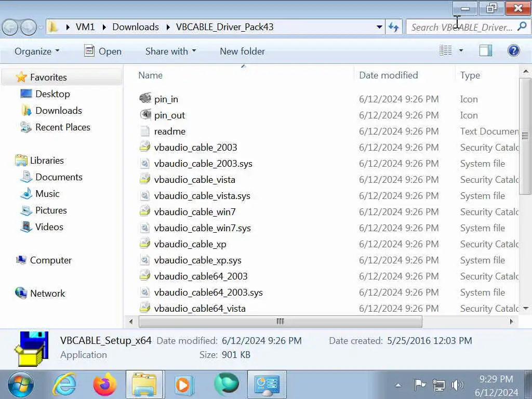The height and width of the screenshot is (399, 532).
Task: Expand breadcrumb arrow before Downloads
Action: (x=104, y=27)
